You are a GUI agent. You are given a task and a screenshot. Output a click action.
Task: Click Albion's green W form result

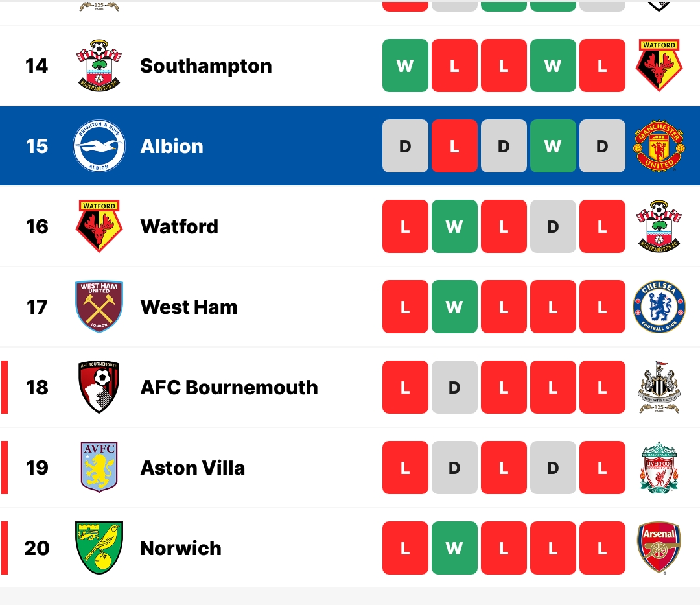click(x=553, y=146)
